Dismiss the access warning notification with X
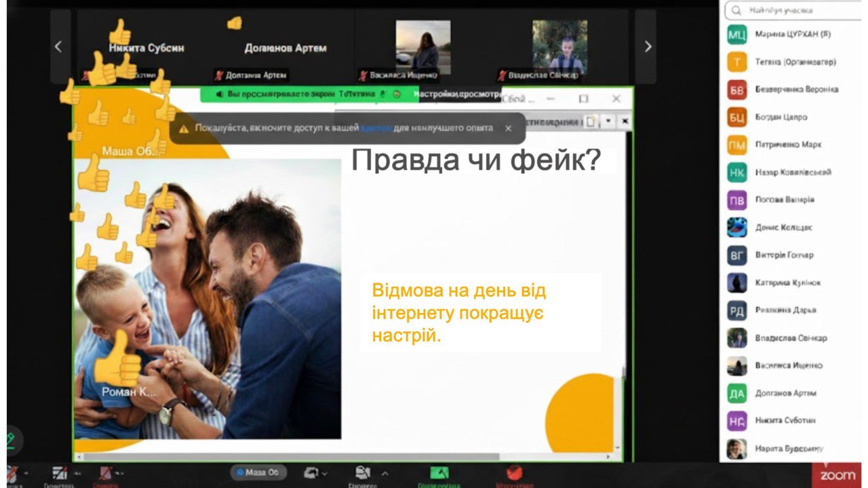 pyautogui.click(x=508, y=128)
